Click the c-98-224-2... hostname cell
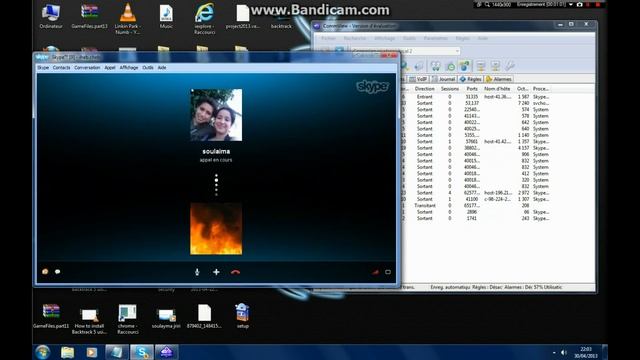Viewport: 640px width, 360px height. coord(497,199)
